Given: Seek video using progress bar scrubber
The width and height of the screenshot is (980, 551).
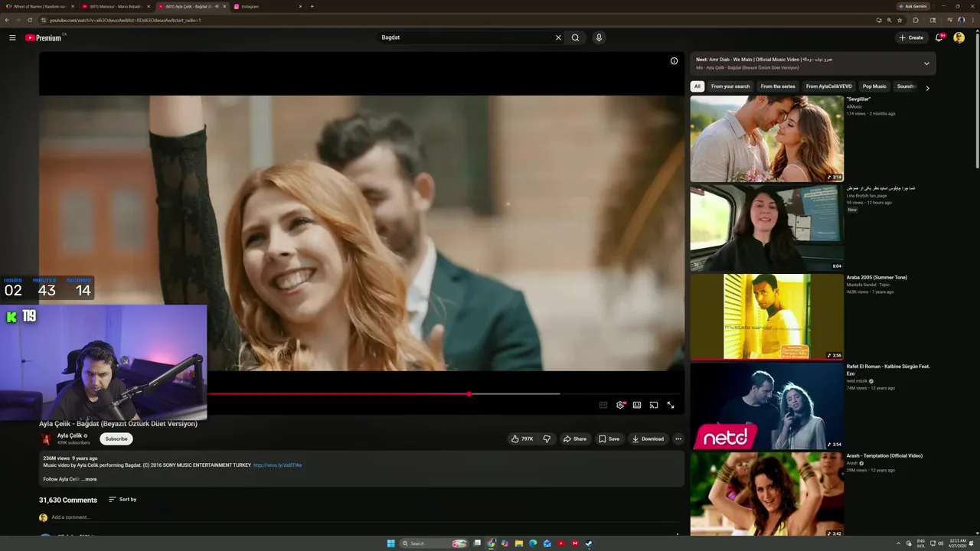Looking at the screenshot, I should tap(469, 394).
